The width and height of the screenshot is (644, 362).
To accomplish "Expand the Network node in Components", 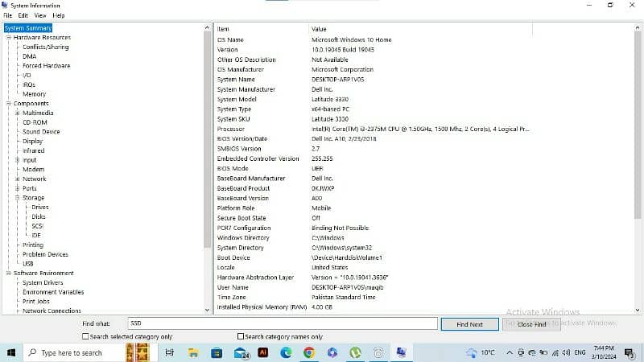I will coord(17,179).
